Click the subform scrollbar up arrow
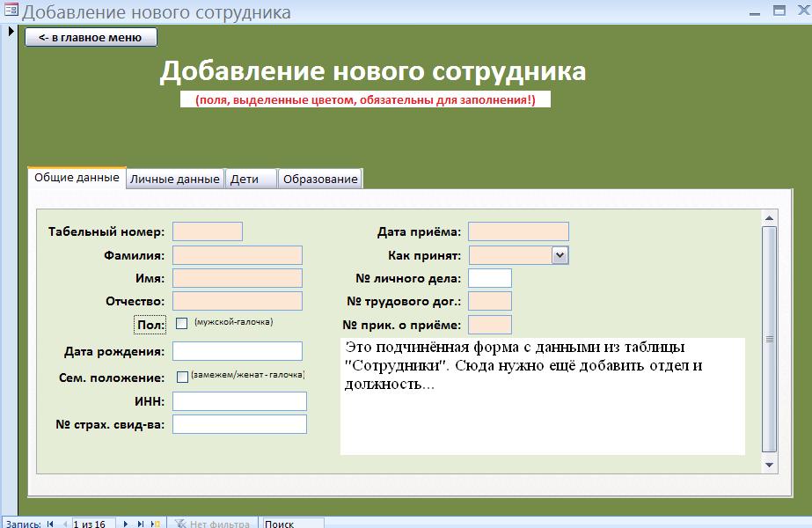This screenshot has width=812, height=528. tap(769, 218)
